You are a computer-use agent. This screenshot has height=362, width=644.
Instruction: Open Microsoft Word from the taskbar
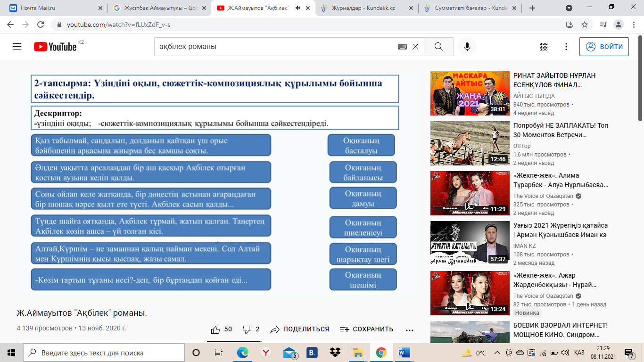click(x=405, y=353)
